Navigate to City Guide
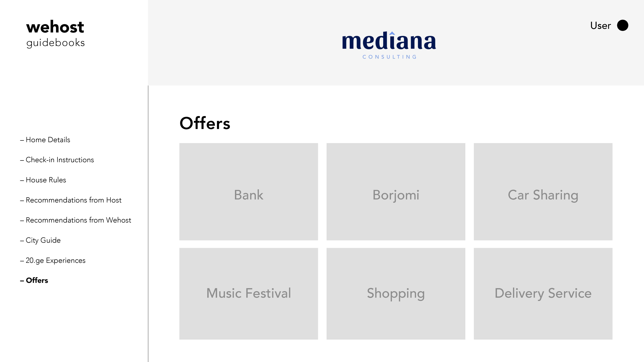Screen dimensions: 644x362 (43, 240)
